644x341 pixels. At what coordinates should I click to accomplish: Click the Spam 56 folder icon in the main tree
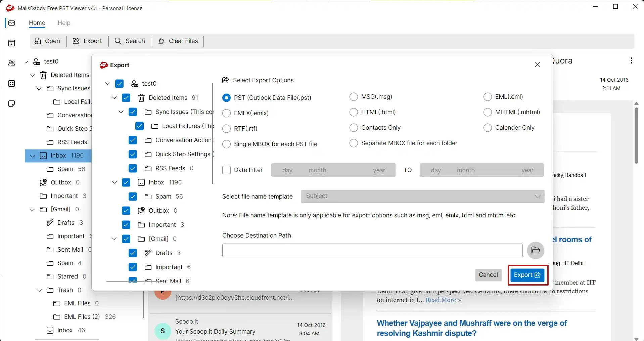pyautogui.click(x=50, y=169)
